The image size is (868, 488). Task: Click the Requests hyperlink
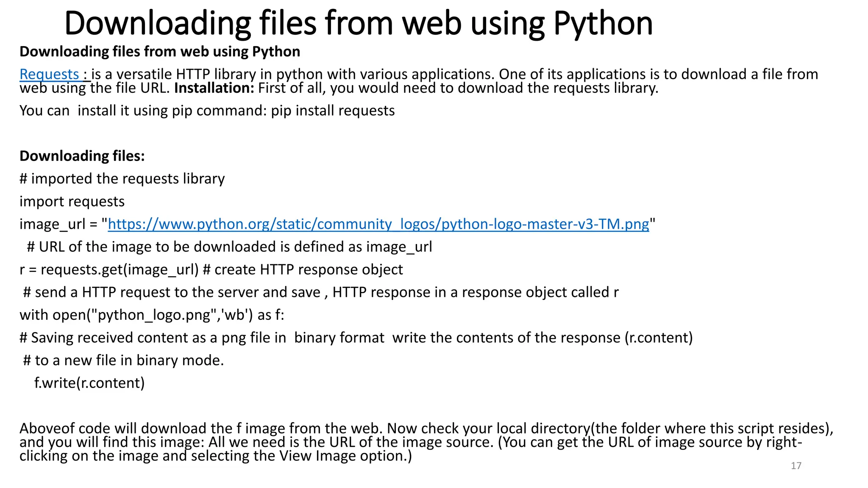(49, 75)
